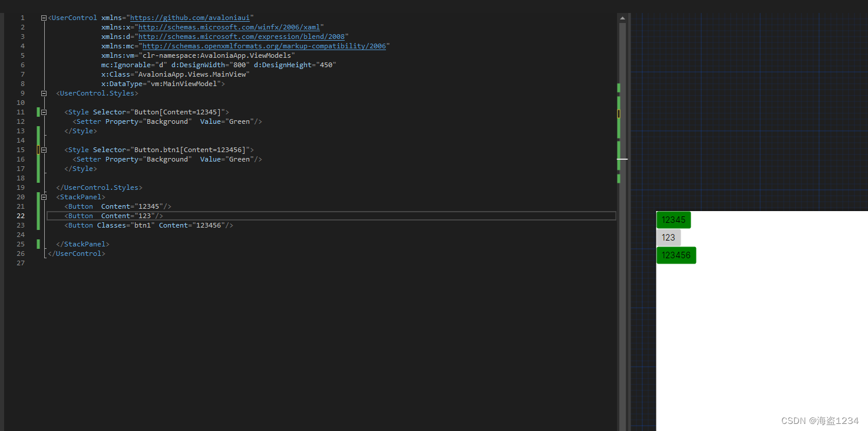Click the </Style> tag on line 17
Screen dimensions: 868x431
81,169
